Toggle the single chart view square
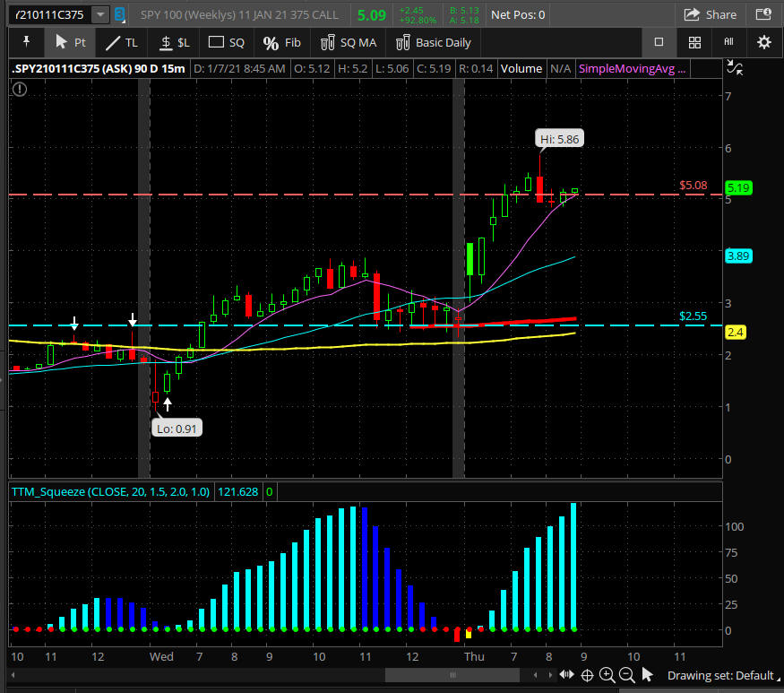The width and height of the screenshot is (784, 693). coord(659,42)
